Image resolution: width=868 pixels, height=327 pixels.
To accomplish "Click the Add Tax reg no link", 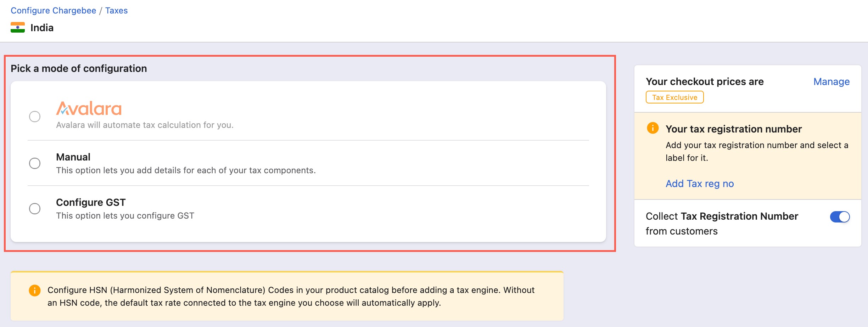I will [x=700, y=184].
